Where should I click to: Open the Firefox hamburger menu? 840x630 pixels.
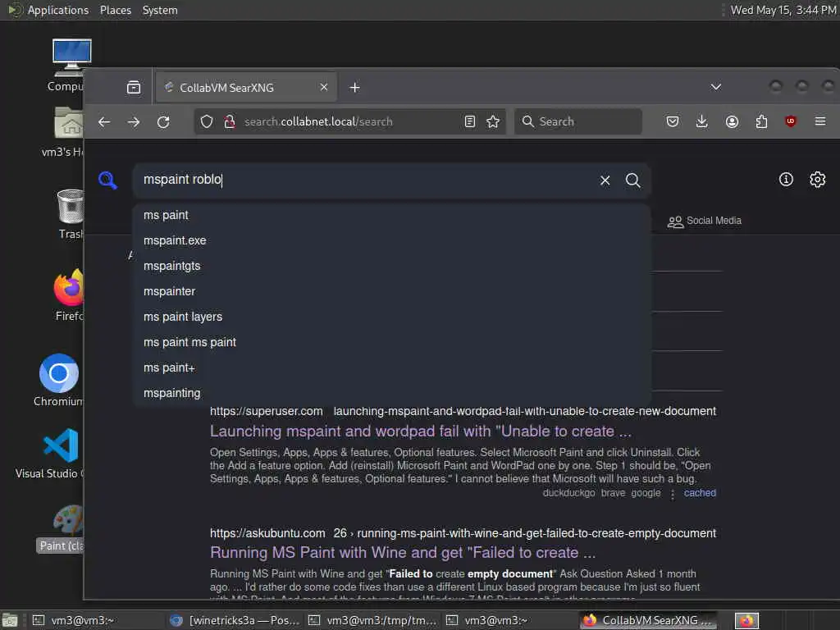tap(820, 121)
